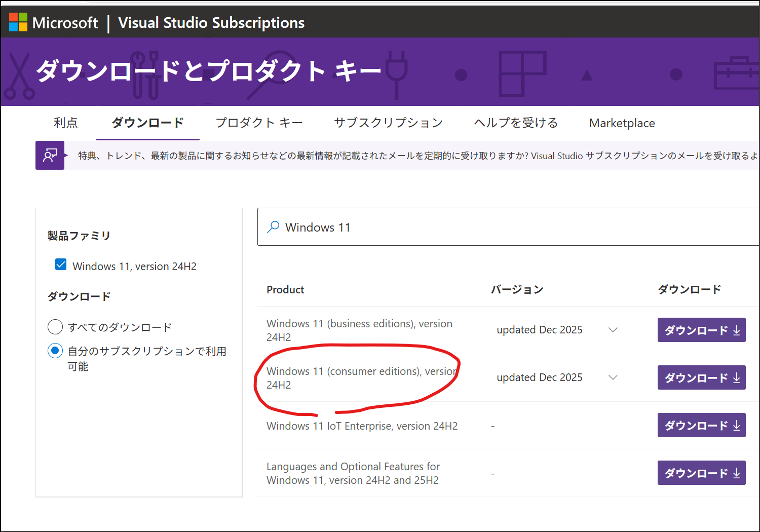Open the Marketplace tab
This screenshot has width=760, height=532.
tap(622, 123)
